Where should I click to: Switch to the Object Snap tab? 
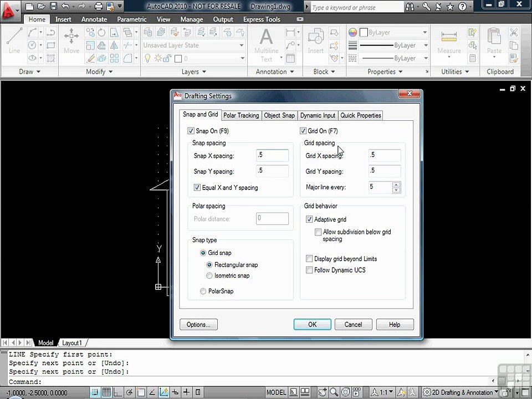tap(279, 115)
